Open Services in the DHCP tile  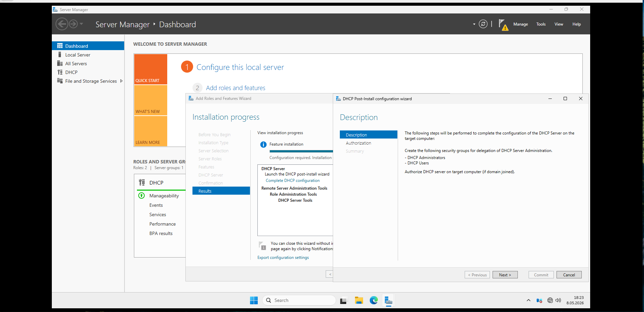click(158, 214)
